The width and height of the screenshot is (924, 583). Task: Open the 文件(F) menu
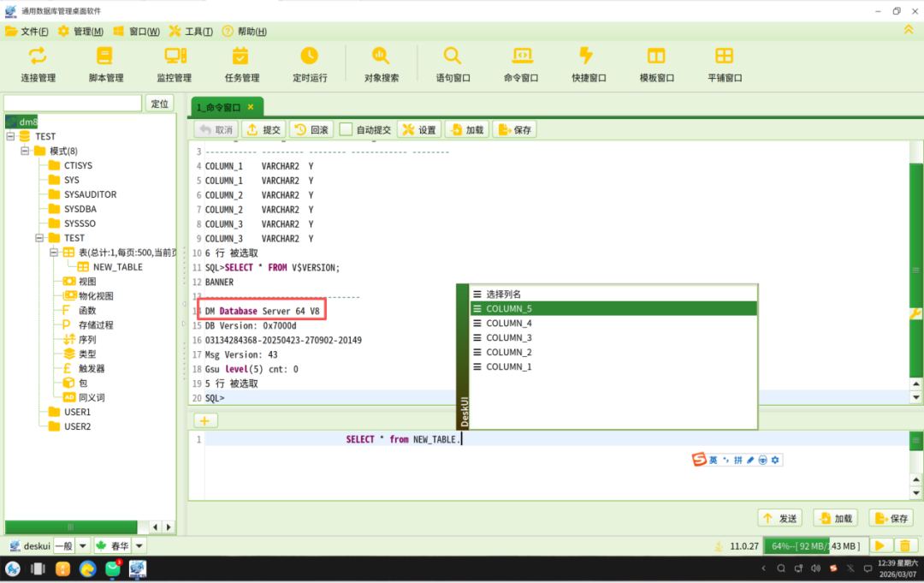coord(27,31)
